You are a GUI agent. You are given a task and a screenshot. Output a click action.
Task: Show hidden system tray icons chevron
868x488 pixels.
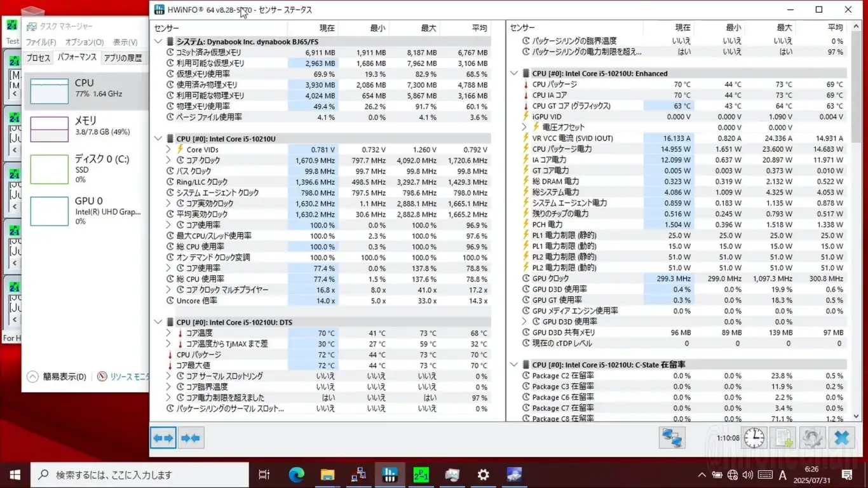tap(702, 475)
